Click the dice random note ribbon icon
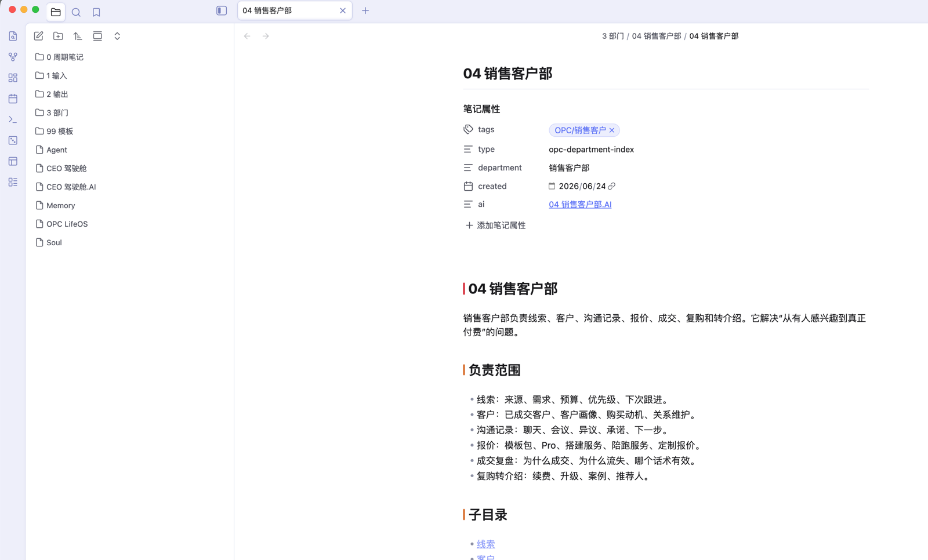 click(x=13, y=140)
